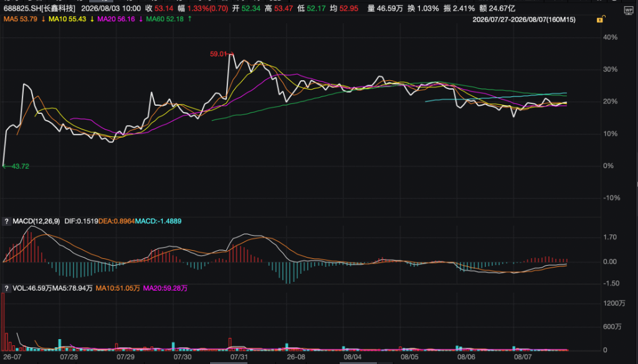Click the MACD(12,26,9) indicator name

pos(36,222)
